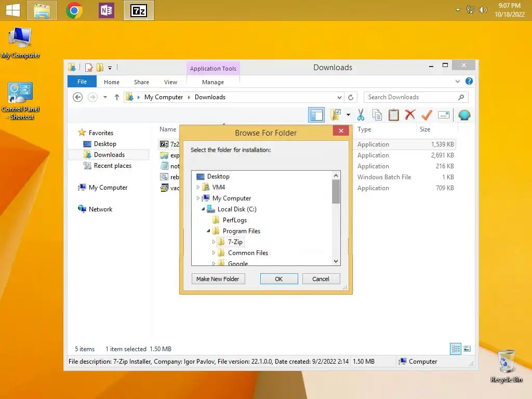Expand the VM4 node in folder tree
Image resolution: width=532 pixels, height=399 pixels.
pos(198,187)
